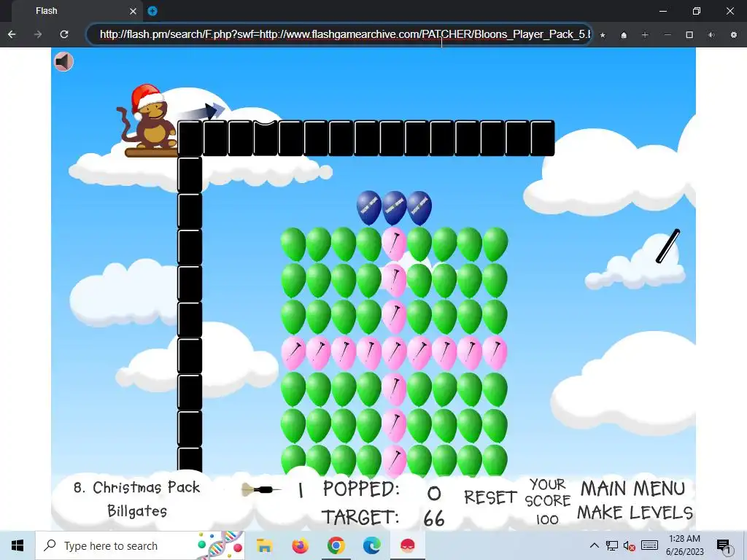Switch to Google Chrome in the taskbar
Viewport: 747px width, 560px height.
[x=336, y=545]
